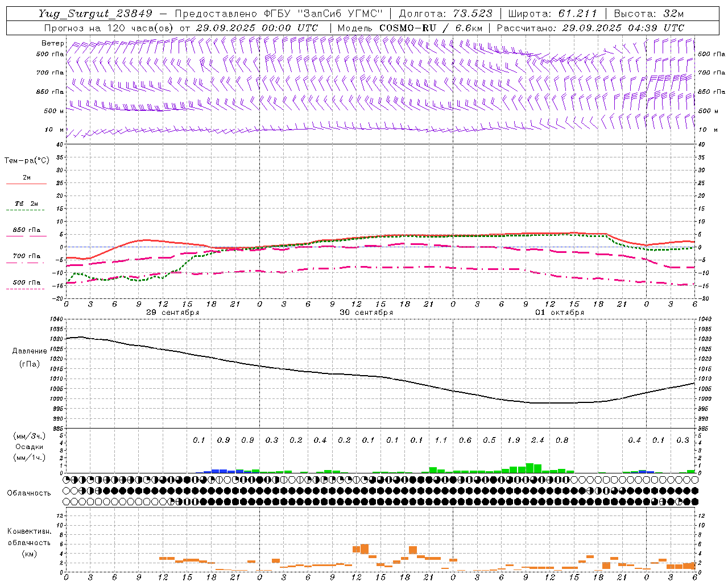728x582 pixels.
Task: Click the 'Тем-ра(°C)' temperature axis label
Action: click(27, 161)
